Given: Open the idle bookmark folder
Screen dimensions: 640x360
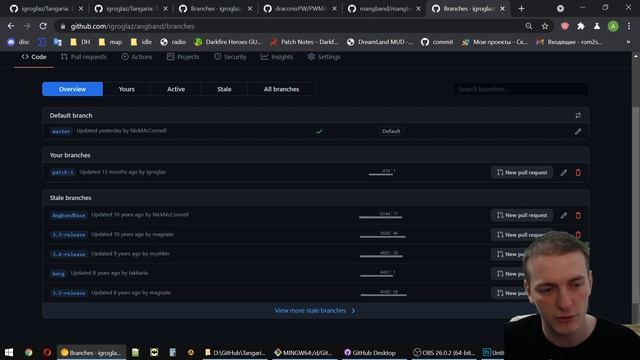Looking at the screenshot, I should click(x=141, y=42).
